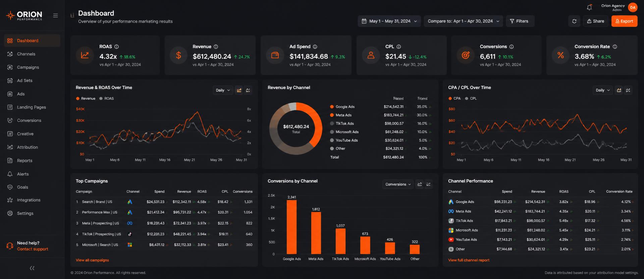Click the Ad Spend wallet icon
This screenshot has width=644, height=279.
[275, 55]
